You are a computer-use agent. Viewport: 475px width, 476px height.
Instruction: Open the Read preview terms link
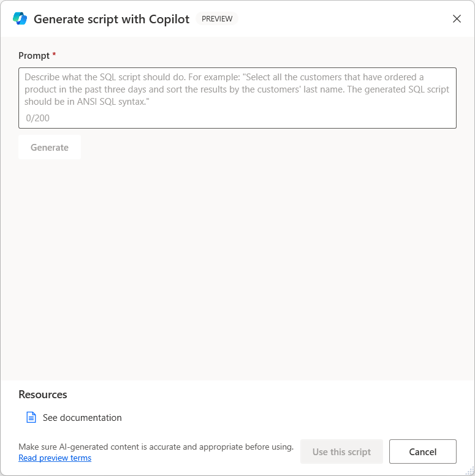click(55, 458)
